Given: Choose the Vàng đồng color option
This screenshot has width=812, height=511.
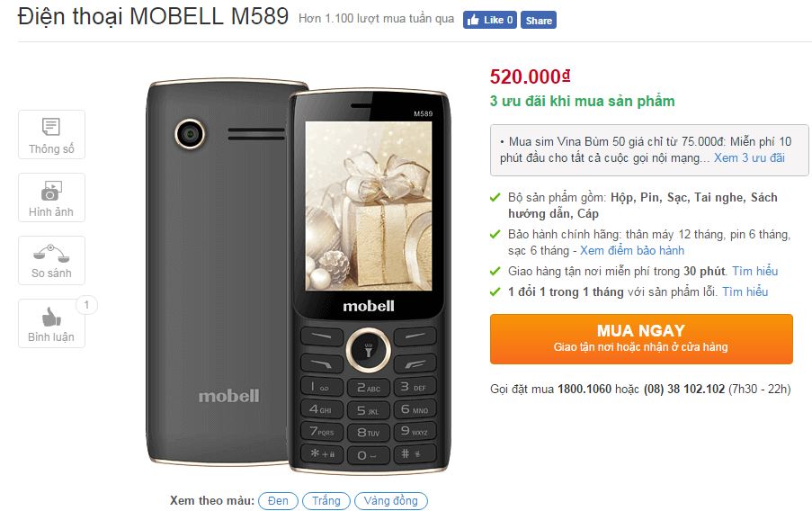Looking at the screenshot, I should [x=391, y=500].
